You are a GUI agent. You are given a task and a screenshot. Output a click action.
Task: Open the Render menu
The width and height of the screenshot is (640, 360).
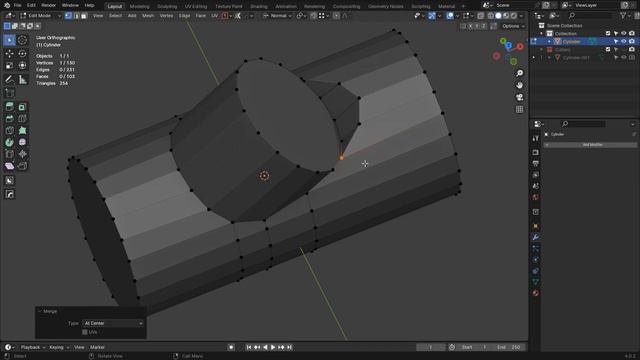(48, 5)
